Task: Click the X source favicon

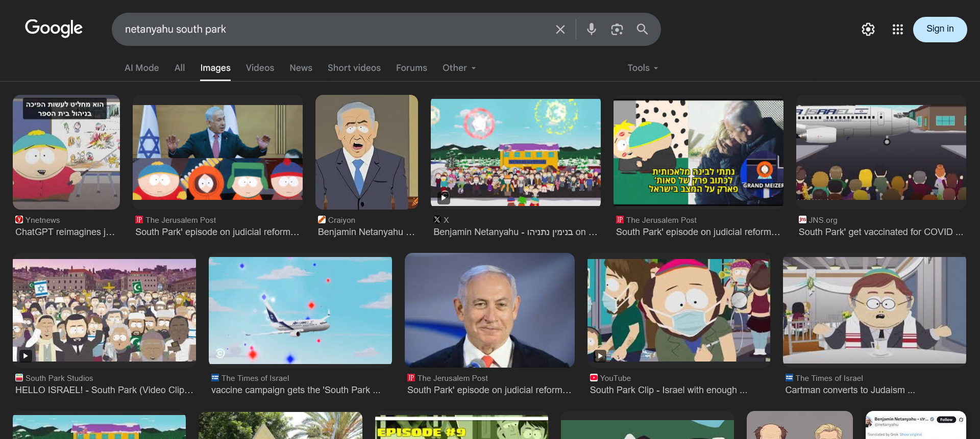Action: pyautogui.click(x=437, y=220)
